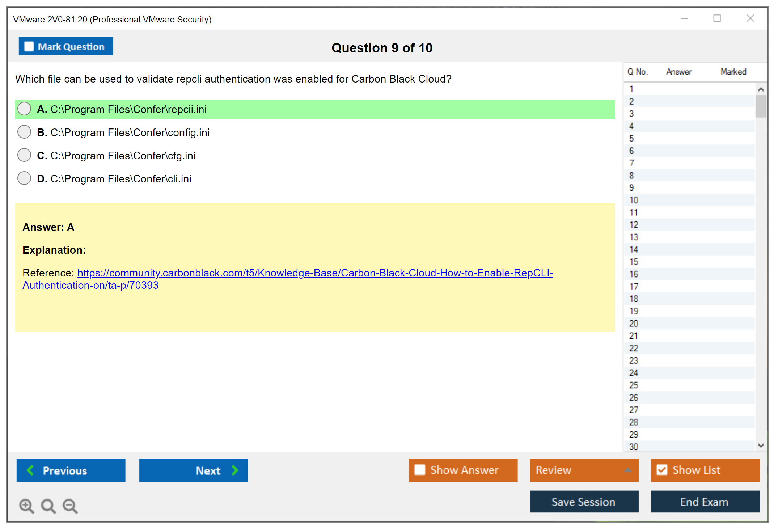Expand the Review dropdown arrow
778x532 pixels.
click(x=628, y=470)
